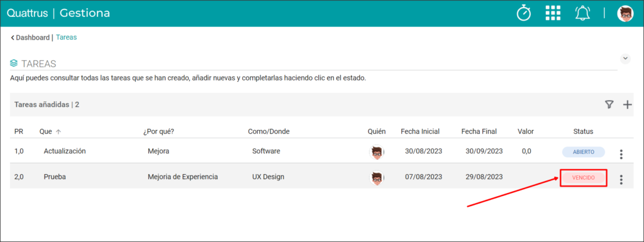Screen dimensions: 644x242
Task: Click the 2,0 priority cell
Action: (x=19, y=177)
